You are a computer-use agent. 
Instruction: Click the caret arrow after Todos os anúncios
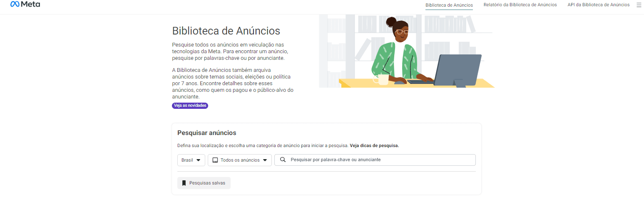click(x=265, y=160)
